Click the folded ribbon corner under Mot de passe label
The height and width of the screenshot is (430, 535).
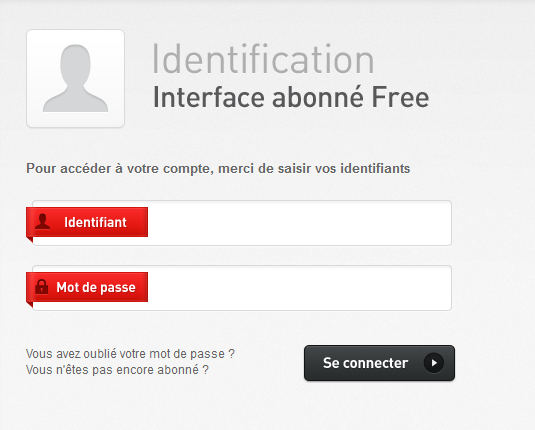pos(30,304)
